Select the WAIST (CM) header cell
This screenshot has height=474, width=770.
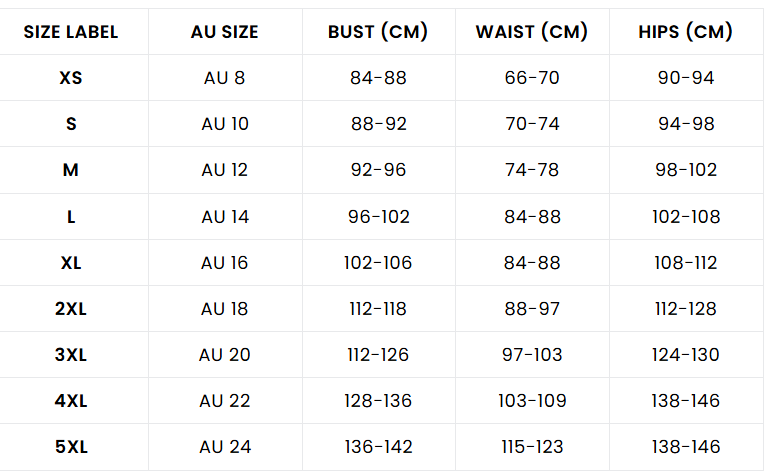point(532,32)
